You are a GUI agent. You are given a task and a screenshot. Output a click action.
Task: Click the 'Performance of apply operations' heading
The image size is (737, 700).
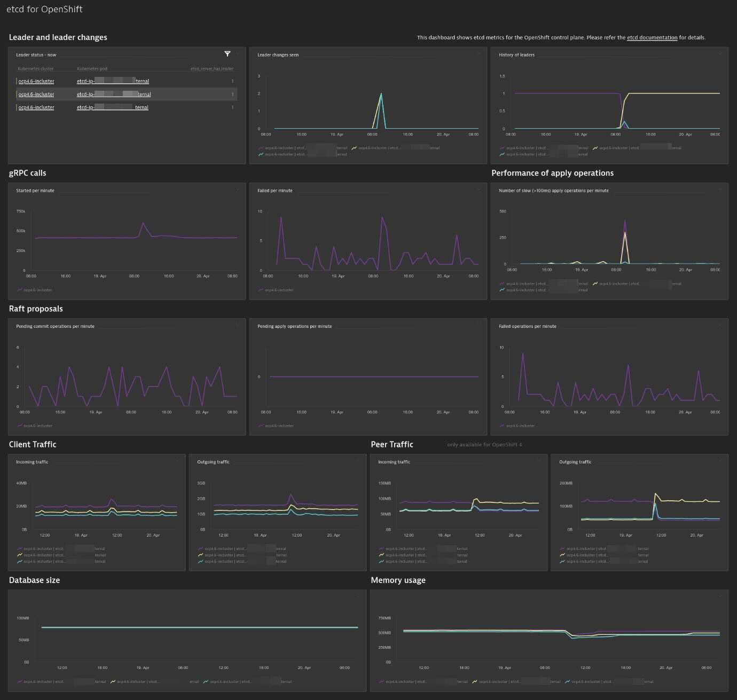[553, 173]
